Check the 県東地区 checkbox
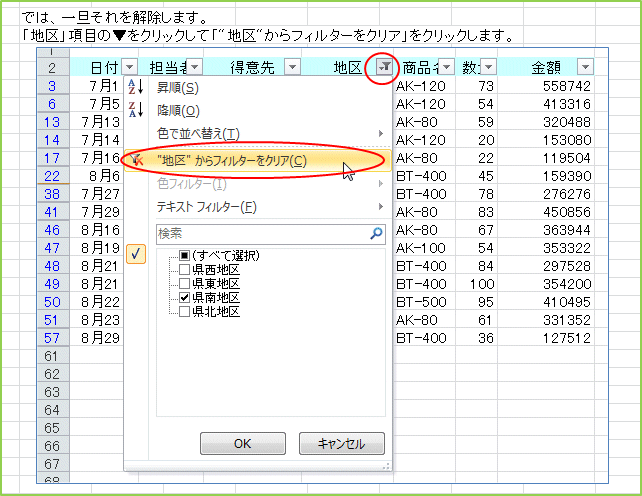This screenshot has width=642, height=496. pyautogui.click(x=184, y=283)
